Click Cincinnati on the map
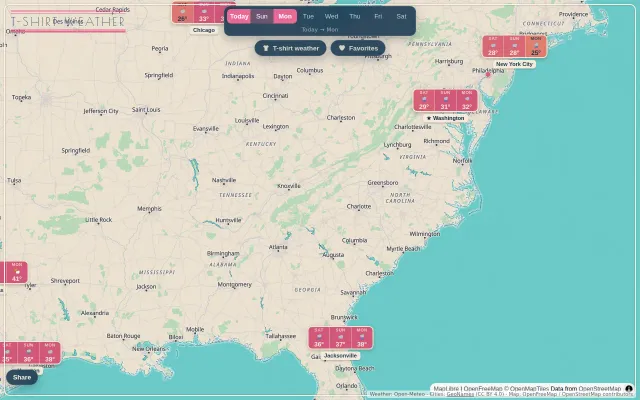The width and height of the screenshot is (640, 400). [x=276, y=96]
